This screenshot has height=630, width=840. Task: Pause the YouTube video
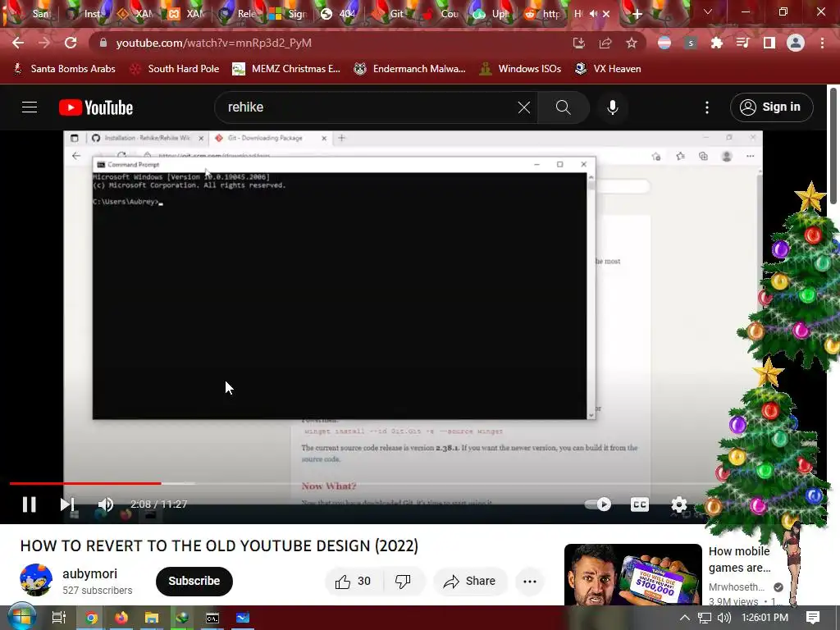click(29, 504)
